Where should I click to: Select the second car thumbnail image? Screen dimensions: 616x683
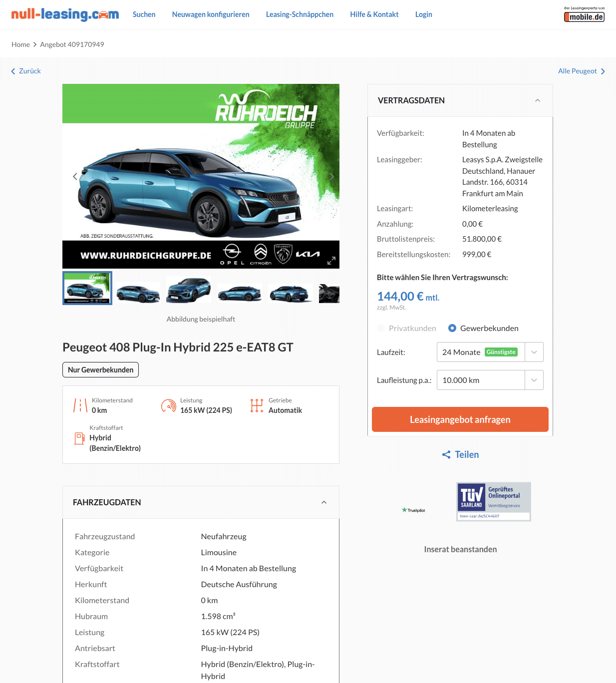[x=138, y=289]
